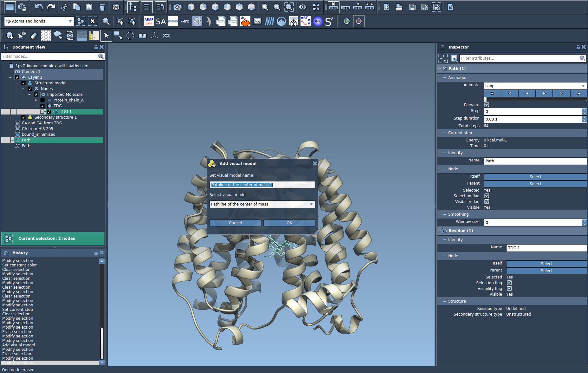Toggle visibility checkbox of Secondary structure 1
Screen dimensions: 588x373
[x=23, y=117]
